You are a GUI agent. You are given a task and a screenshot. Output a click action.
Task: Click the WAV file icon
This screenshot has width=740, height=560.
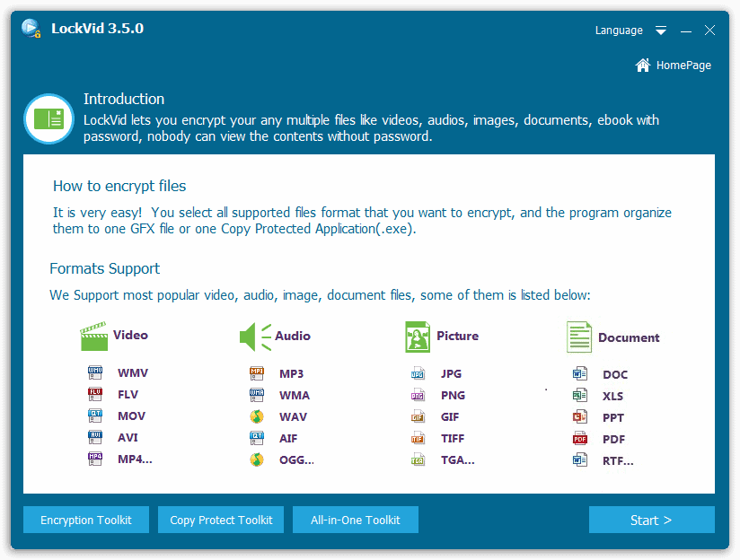[x=257, y=416]
